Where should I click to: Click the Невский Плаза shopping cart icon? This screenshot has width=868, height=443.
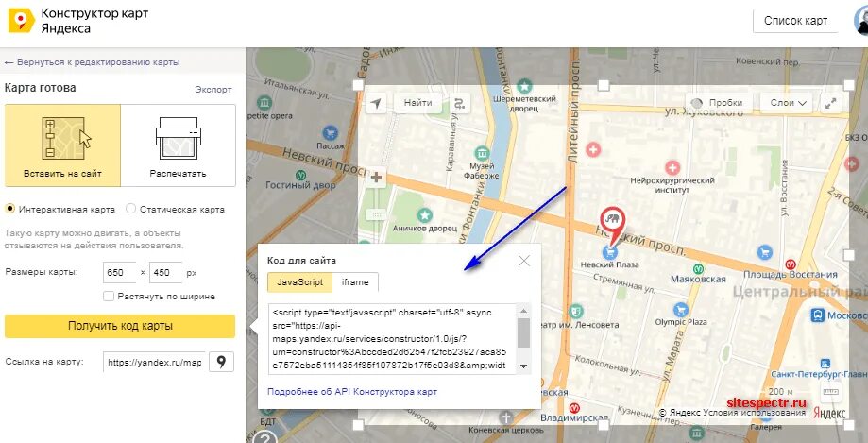(x=609, y=252)
